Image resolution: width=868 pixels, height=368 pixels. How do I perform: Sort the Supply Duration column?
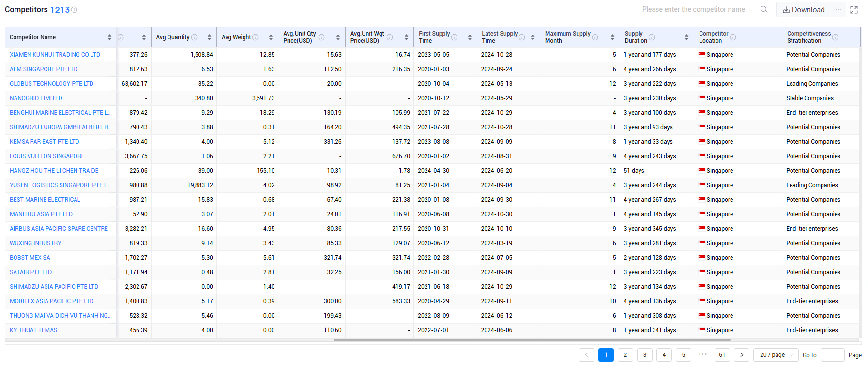[686, 37]
